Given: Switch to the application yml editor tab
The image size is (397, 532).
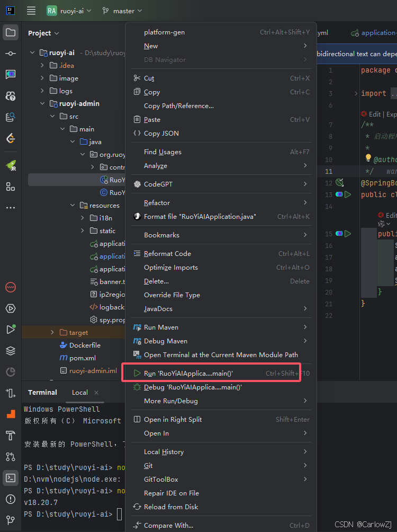Looking at the screenshot, I should [x=374, y=33].
